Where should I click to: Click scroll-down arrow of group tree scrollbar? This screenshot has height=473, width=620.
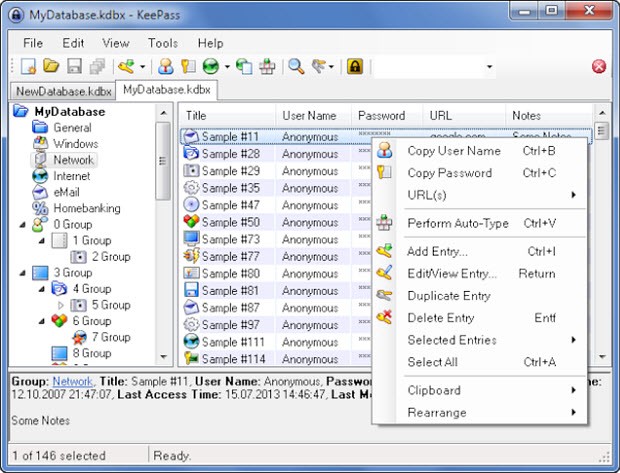click(163, 357)
